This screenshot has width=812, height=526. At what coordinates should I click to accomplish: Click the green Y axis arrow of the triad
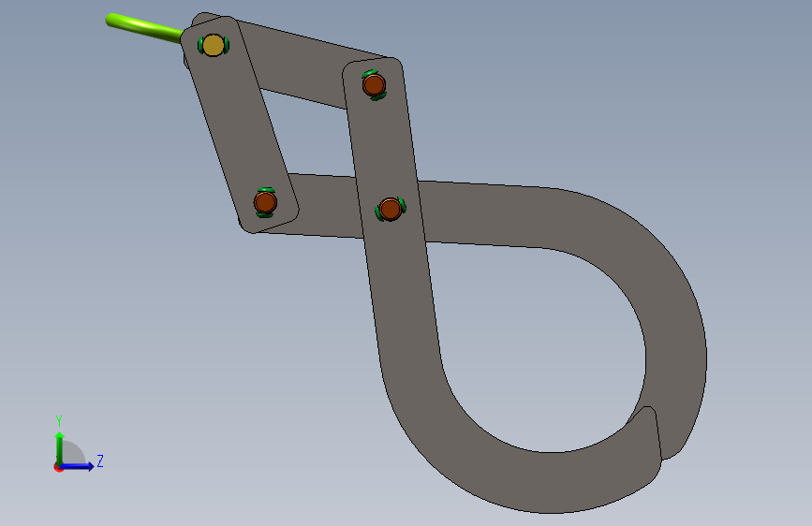coord(60,446)
